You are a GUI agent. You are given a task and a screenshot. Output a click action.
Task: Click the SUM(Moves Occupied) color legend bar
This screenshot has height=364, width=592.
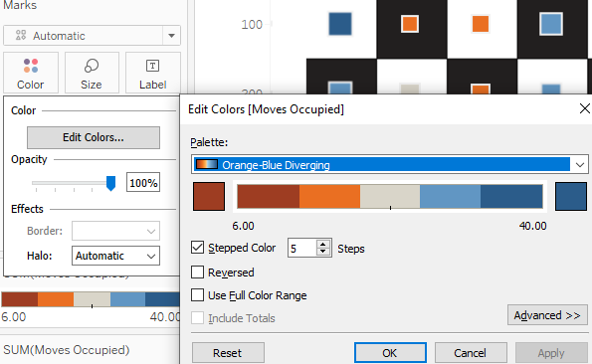91,299
